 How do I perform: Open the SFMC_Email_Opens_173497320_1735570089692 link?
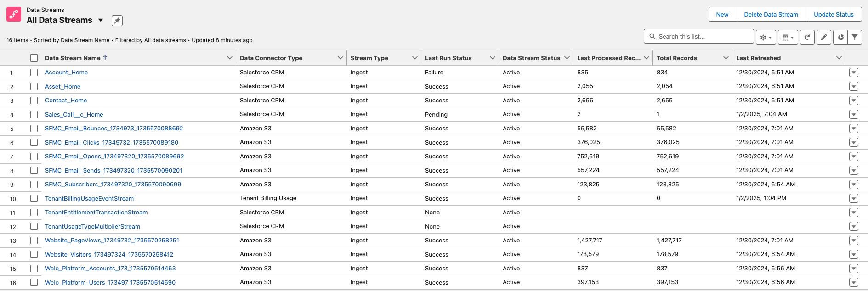(114, 157)
